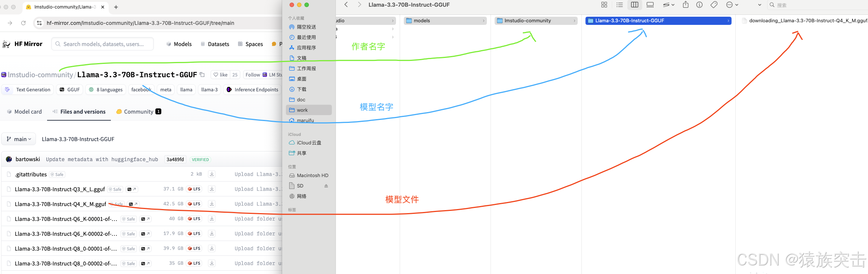Click commit hash 3a489fd
The width and height of the screenshot is (868, 274).
point(175,159)
